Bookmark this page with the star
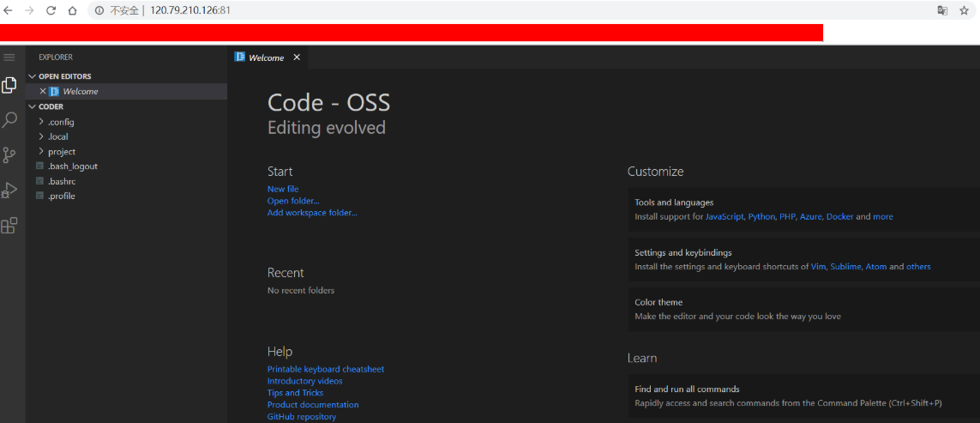The width and height of the screenshot is (980, 423). coord(965,10)
